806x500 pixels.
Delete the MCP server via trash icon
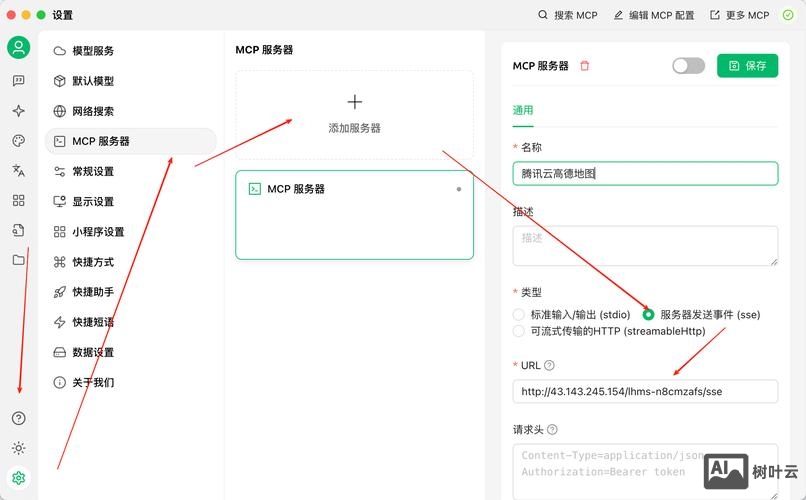tap(584, 66)
